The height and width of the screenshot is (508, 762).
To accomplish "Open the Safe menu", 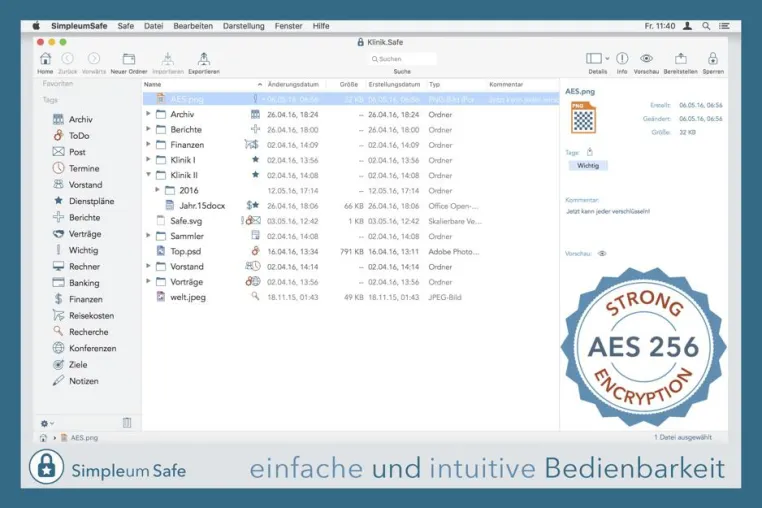I will 125,26.
